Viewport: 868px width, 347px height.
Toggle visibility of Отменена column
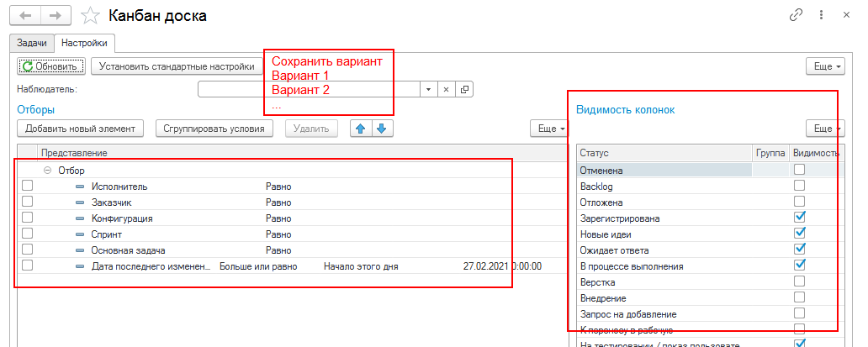point(799,171)
